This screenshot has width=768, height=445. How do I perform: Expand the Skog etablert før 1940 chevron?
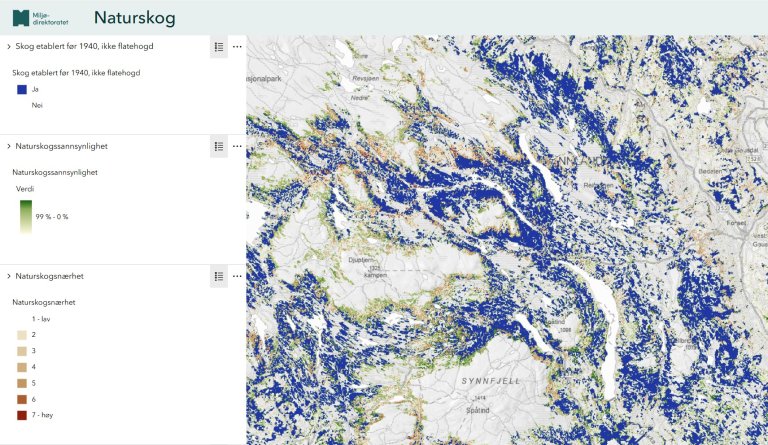[8, 47]
